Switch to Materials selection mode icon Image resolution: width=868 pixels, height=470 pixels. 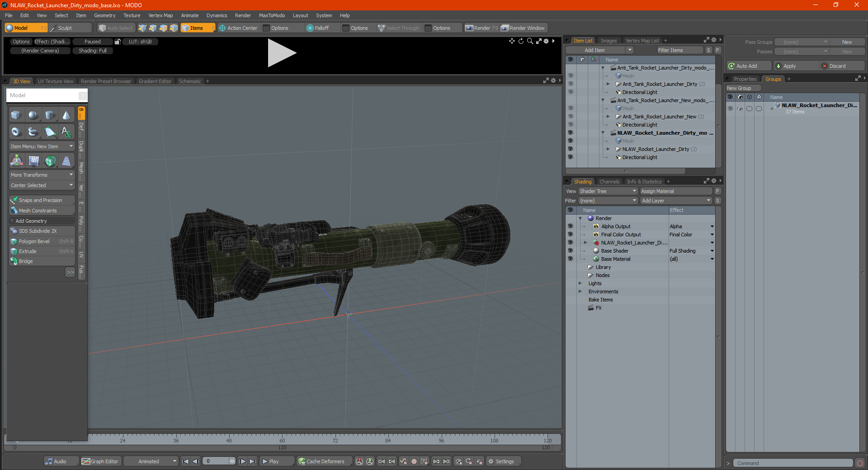[x=174, y=28]
